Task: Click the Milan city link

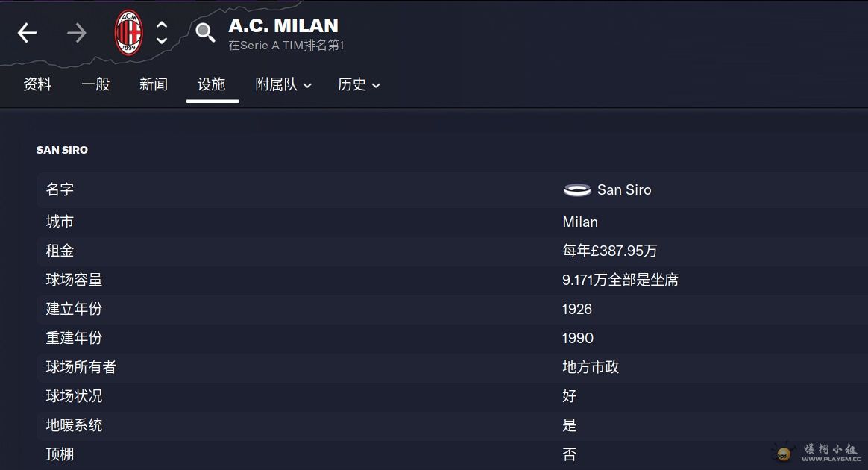Action: pos(580,222)
